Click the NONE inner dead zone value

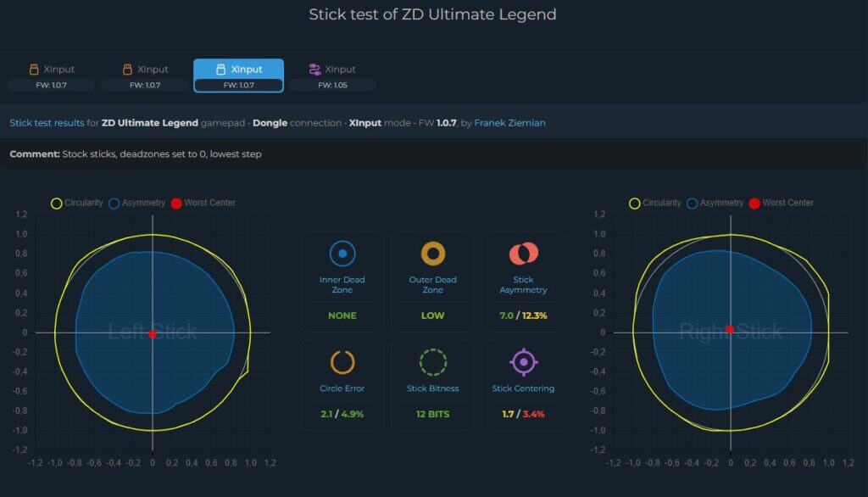click(342, 316)
